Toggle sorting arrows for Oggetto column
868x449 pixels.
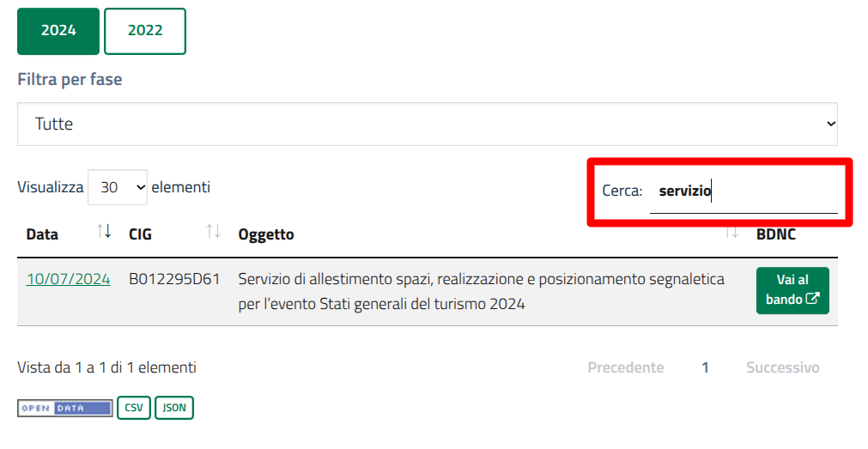732,232
